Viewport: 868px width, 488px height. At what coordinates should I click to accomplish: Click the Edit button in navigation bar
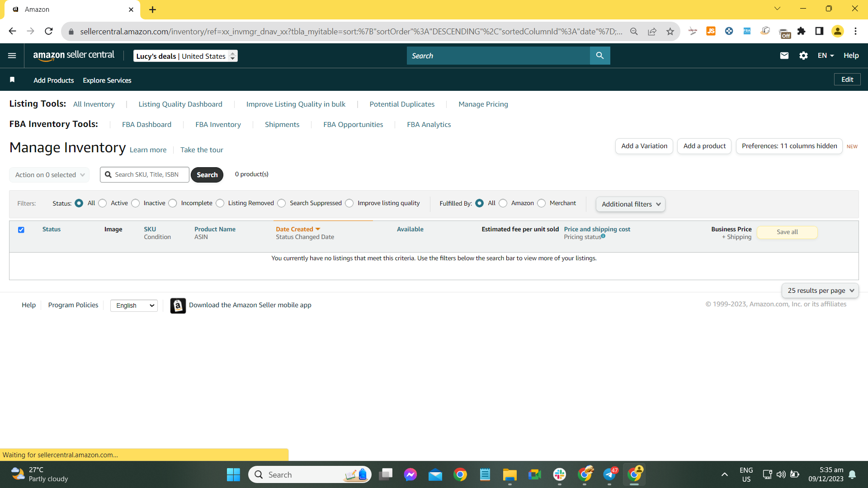coord(847,80)
